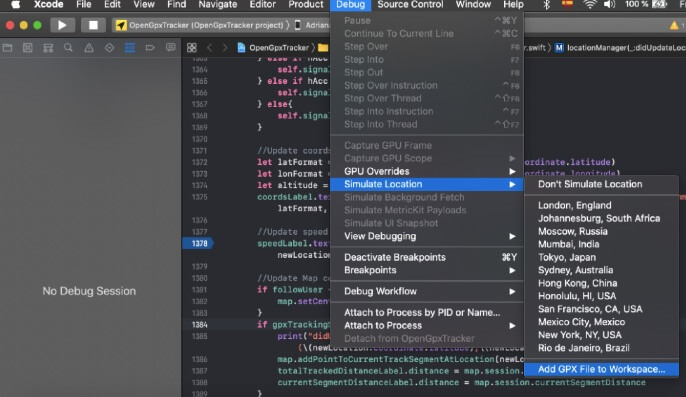This screenshot has width=686, height=397.
Task: Click the Stop button in toolbar
Action: pos(93,25)
